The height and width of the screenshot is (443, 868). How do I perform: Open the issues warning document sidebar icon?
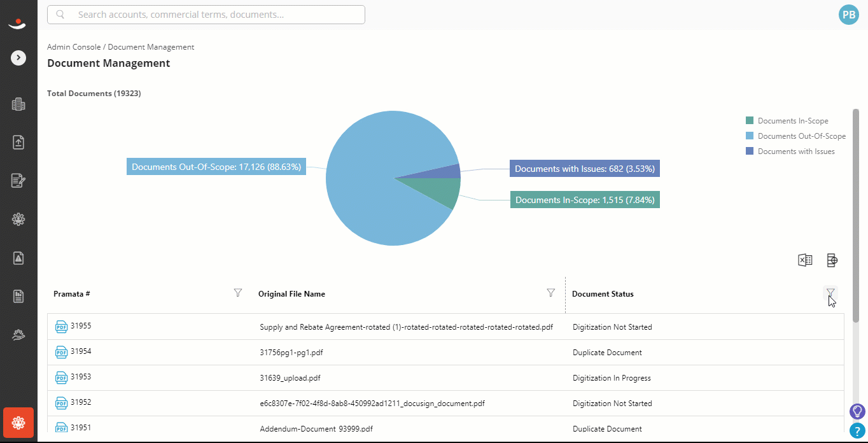(18, 258)
